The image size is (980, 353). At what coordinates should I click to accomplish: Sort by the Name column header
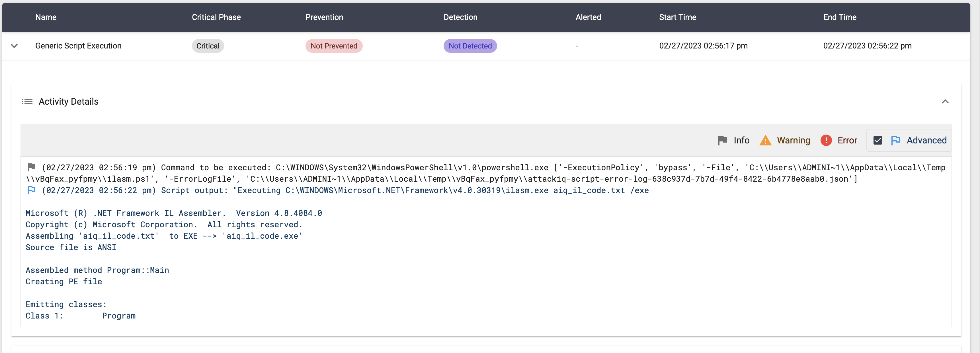coord(46,17)
